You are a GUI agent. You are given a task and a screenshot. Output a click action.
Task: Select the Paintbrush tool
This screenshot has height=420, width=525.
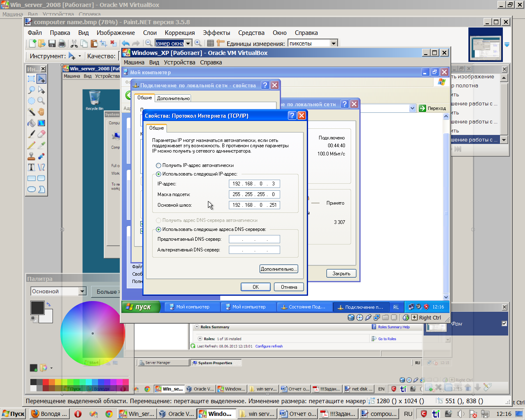point(31,134)
